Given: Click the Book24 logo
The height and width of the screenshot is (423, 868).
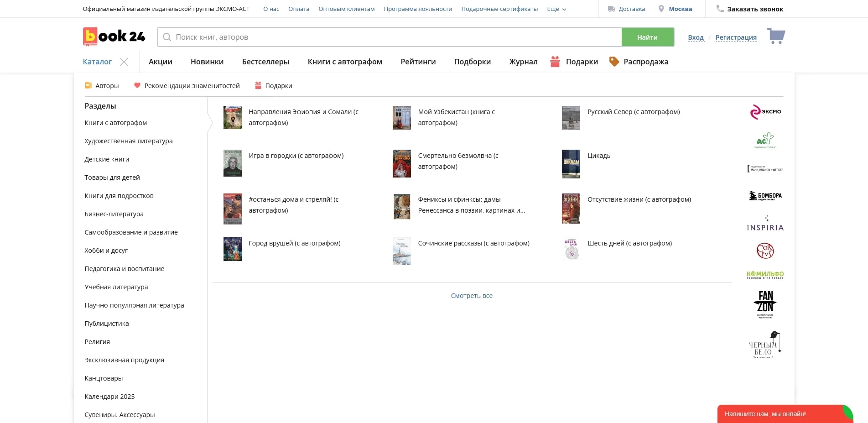Looking at the screenshot, I should click(114, 37).
